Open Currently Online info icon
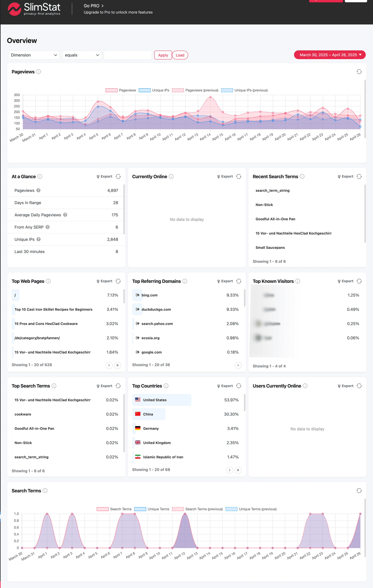This screenshot has height=588, width=373. tap(171, 177)
